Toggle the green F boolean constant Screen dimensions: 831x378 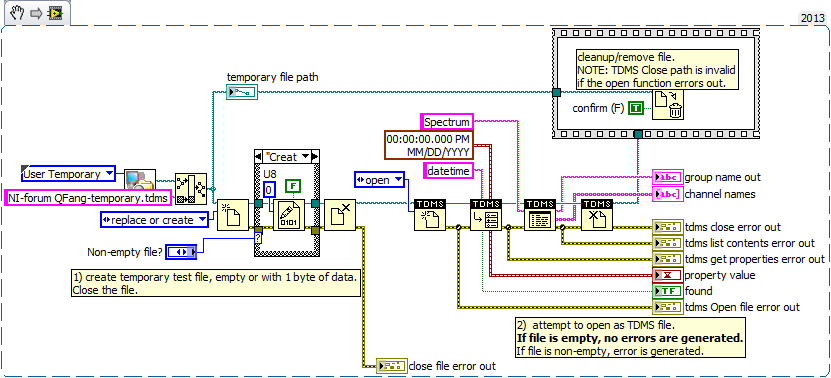click(293, 186)
